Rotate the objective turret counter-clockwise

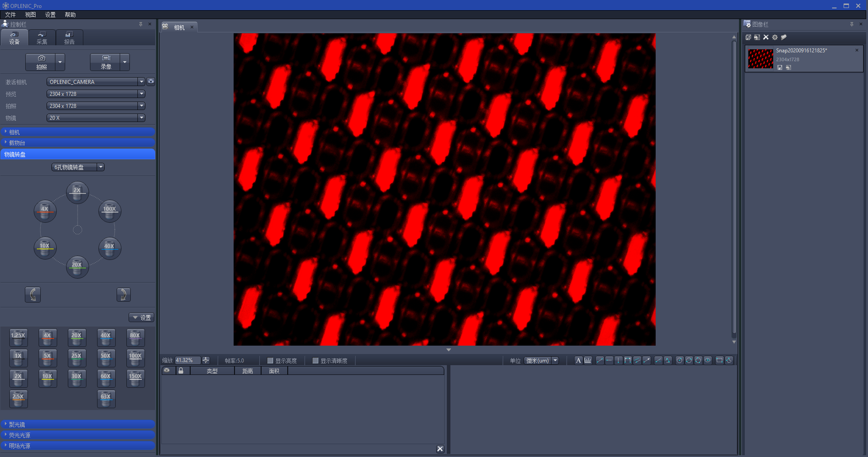tap(33, 295)
